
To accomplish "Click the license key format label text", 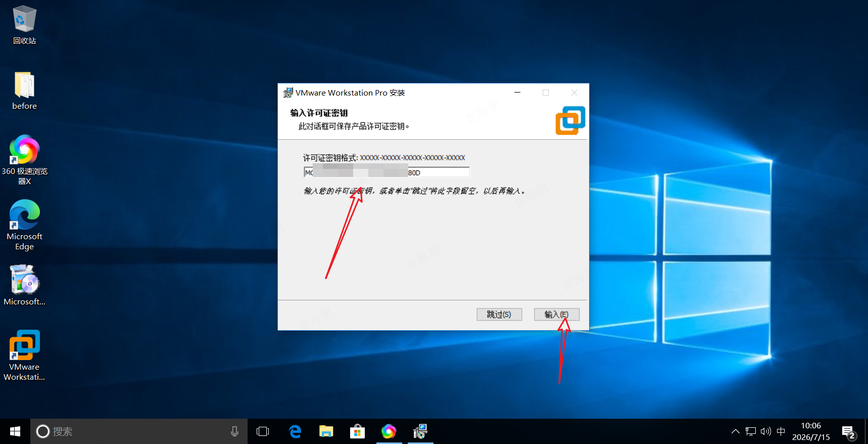I will [384, 158].
